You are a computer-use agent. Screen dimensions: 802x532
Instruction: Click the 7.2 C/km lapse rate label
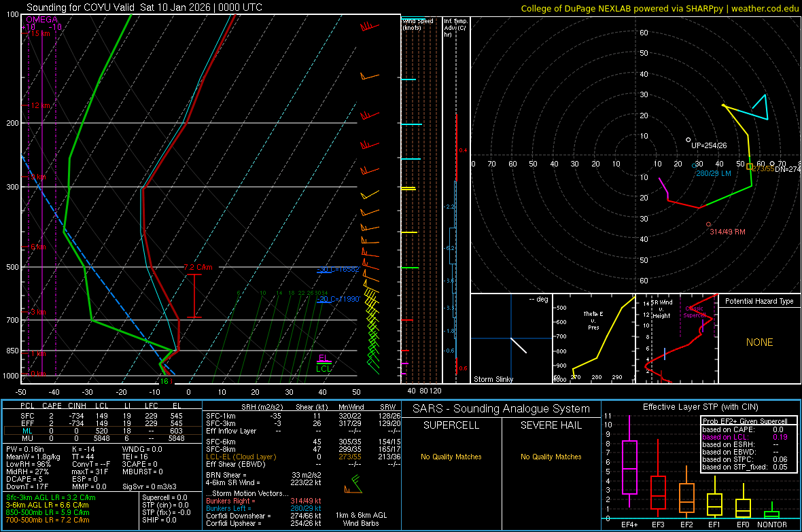point(198,267)
